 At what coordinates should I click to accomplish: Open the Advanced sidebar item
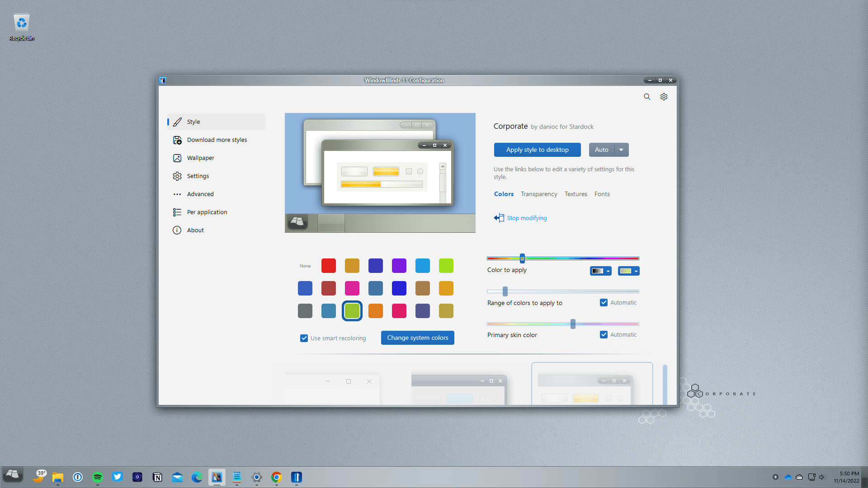[177, 194]
